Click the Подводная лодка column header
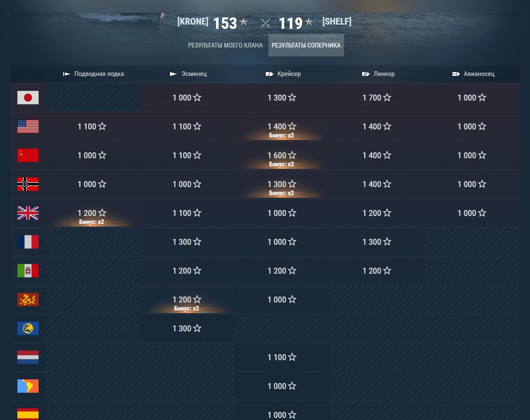530x420 pixels. tap(94, 74)
